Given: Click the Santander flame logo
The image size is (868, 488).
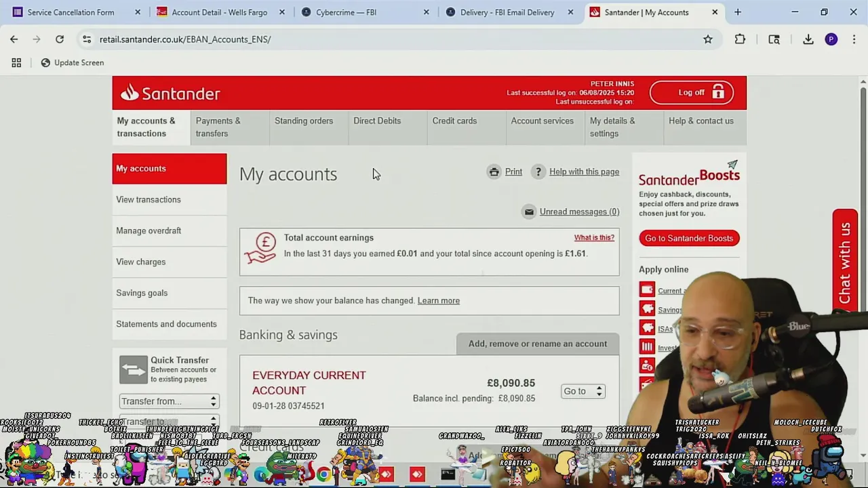Looking at the screenshot, I should (x=129, y=92).
